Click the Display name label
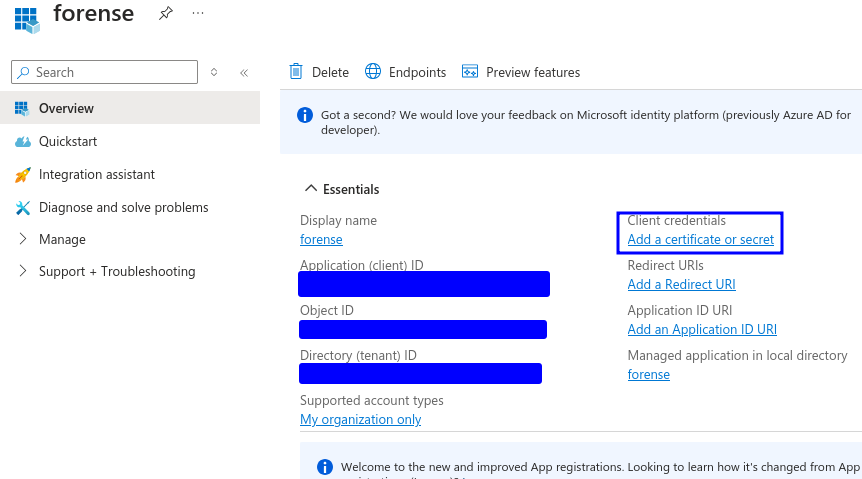Screen dimensions: 862x479 click(x=339, y=221)
